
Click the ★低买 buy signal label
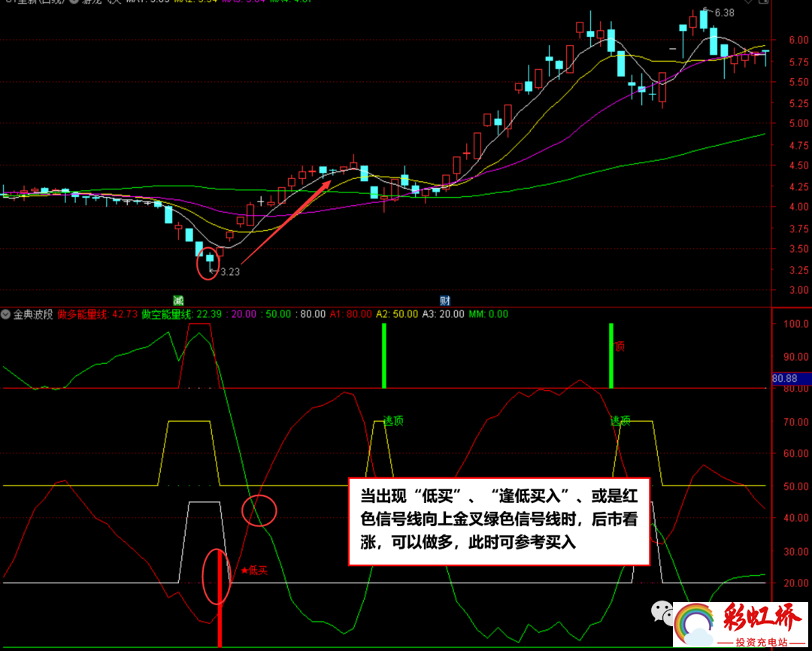pyautogui.click(x=254, y=571)
